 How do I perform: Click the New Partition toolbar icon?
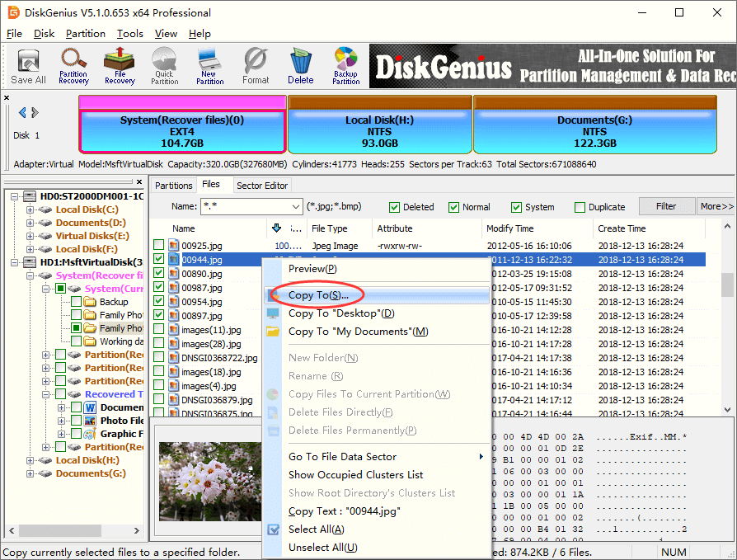click(x=209, y=66)
